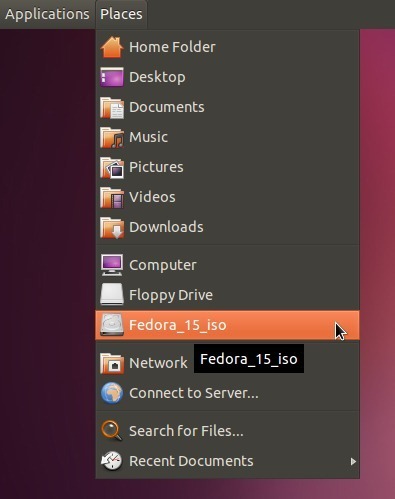Screen dimensions: 395x499
Task: Choose Connect to Server...
Action: click(x=227, y=393)
